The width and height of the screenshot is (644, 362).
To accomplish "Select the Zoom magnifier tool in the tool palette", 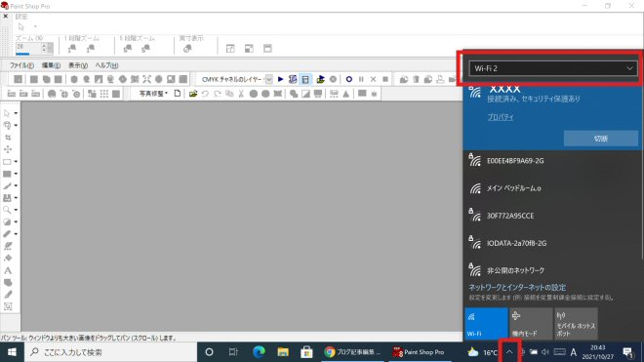I will point(7,210).
